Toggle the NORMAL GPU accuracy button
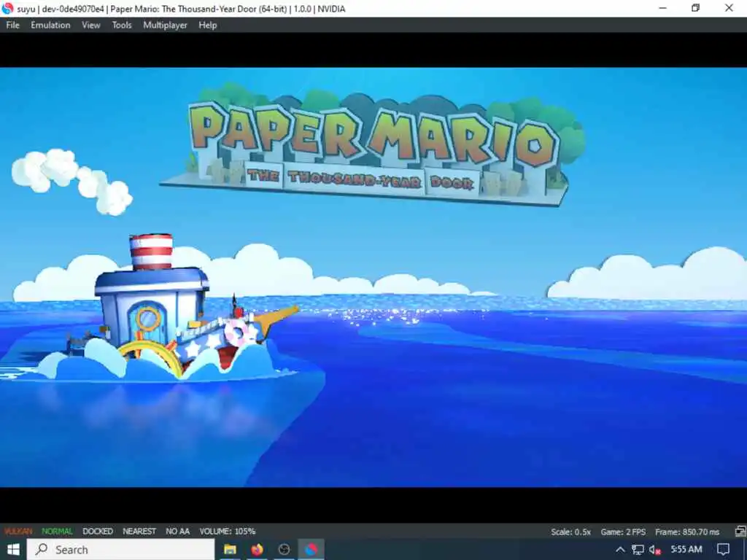The image size is (747, 560). pyautogui.click(x=57, y=531)
